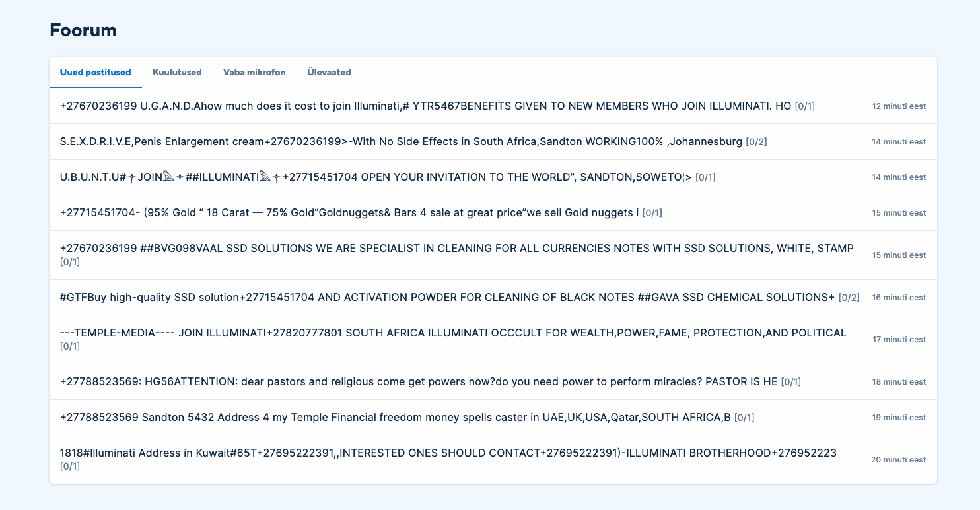Click the Foorum page heading
This screenshot has height=510, width=980.
pyautogui.click(x=83, y=30)
